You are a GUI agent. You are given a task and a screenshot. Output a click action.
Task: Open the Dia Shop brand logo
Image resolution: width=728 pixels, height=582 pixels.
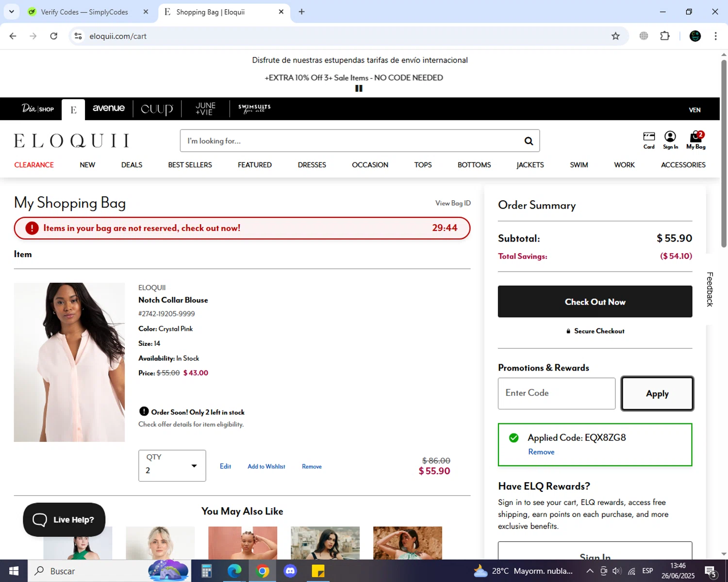(37, 109)
